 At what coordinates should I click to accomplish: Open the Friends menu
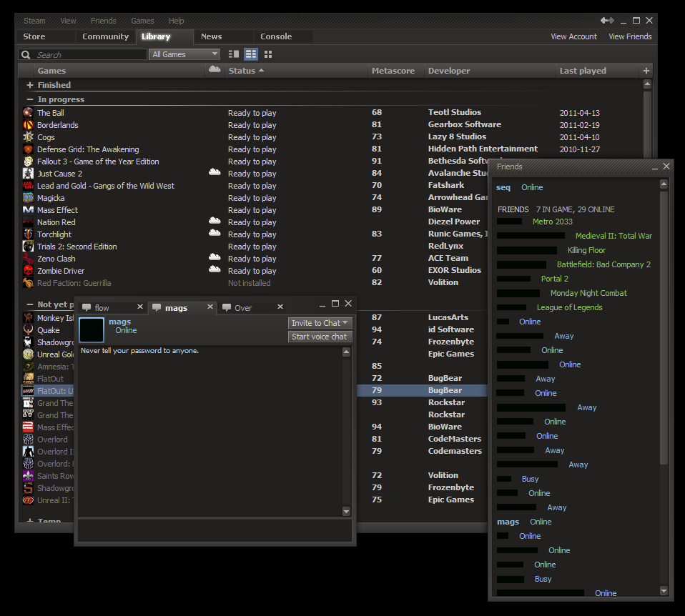point(103,21)
